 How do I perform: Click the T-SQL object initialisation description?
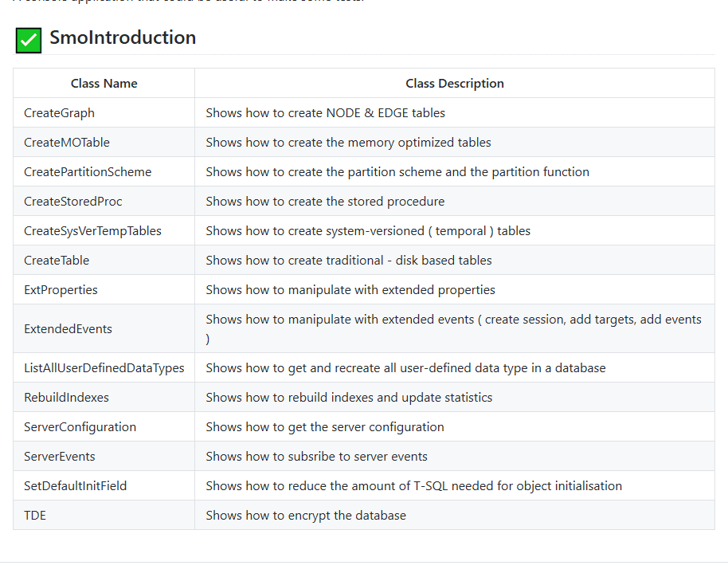[413, 486]
